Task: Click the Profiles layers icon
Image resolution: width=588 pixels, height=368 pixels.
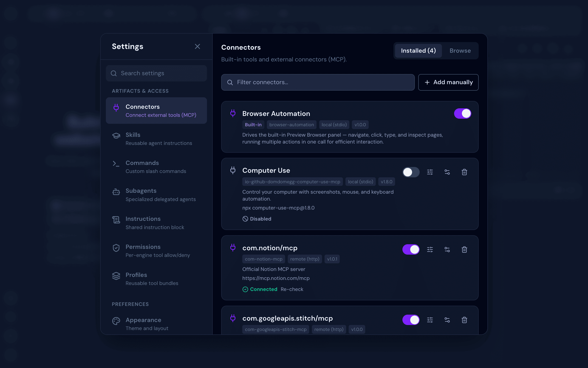Action: point(116,276)
